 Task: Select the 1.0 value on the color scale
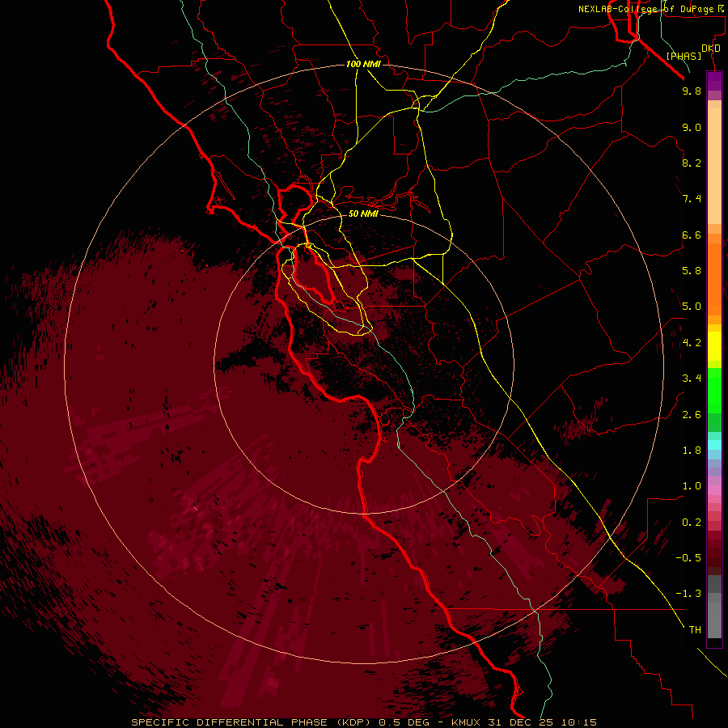692,486
